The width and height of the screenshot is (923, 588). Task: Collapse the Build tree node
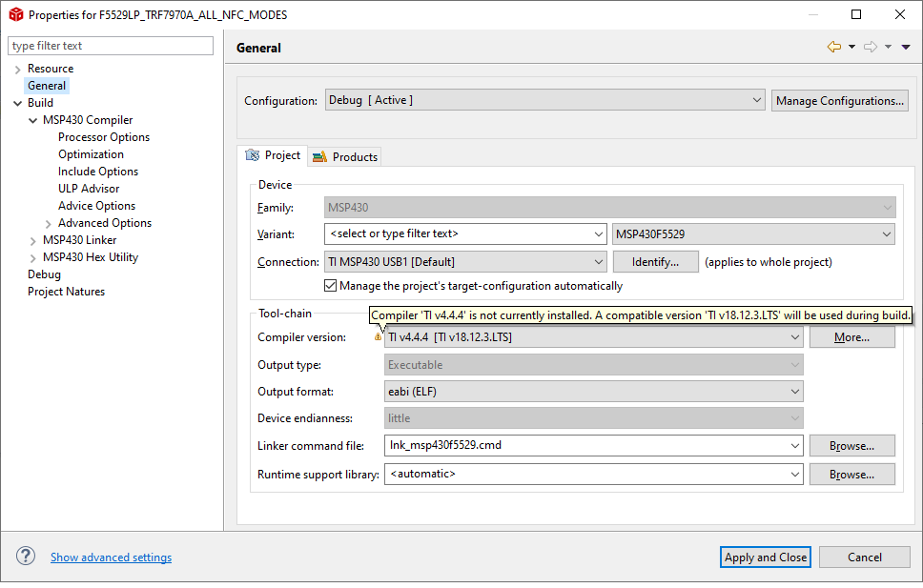point(18,104)
